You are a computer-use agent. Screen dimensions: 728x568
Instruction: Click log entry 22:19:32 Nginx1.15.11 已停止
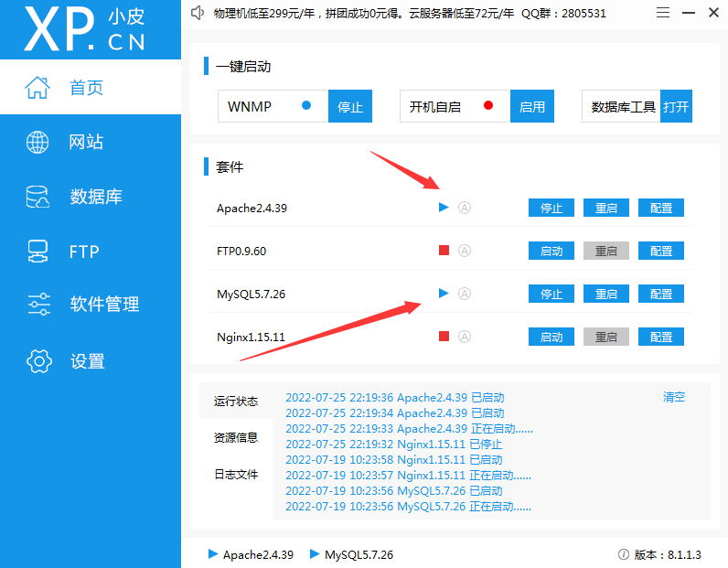393,444
